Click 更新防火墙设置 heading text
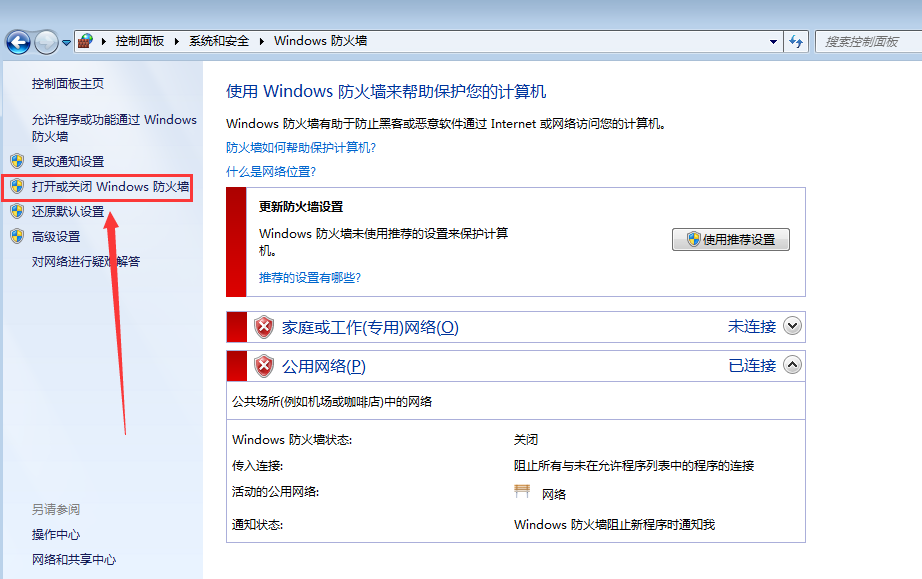 click(301, 206)
